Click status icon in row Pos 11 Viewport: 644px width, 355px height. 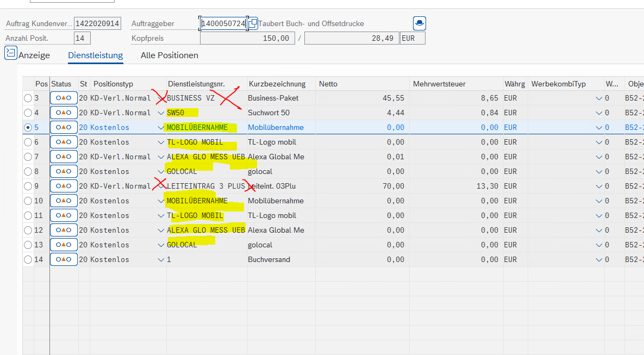click(64, 215)
